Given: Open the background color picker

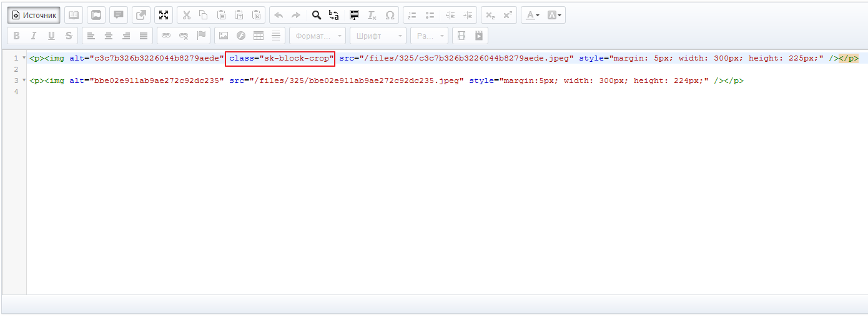Looking at the screenshot, I should (554, 15).
